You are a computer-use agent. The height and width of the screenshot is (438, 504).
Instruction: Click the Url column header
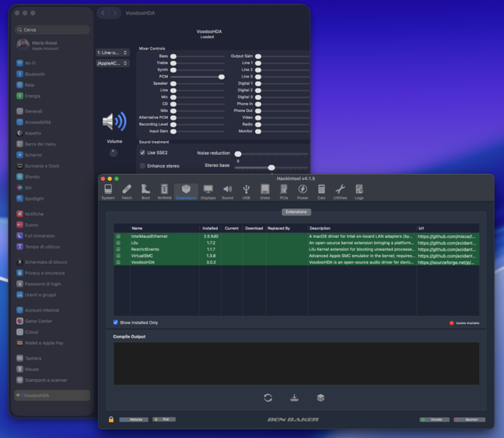pos(448,228)
